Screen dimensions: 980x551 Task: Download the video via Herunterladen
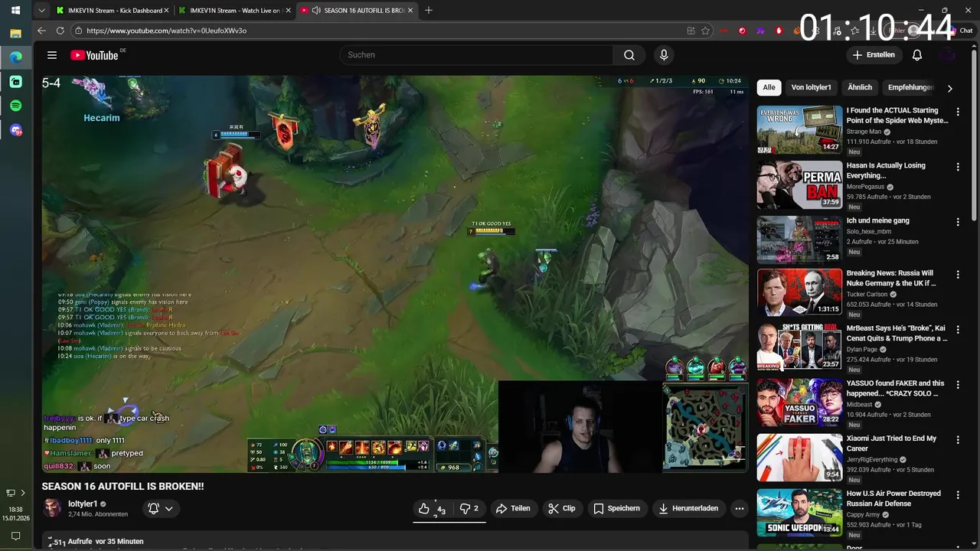tap(688, 508)
